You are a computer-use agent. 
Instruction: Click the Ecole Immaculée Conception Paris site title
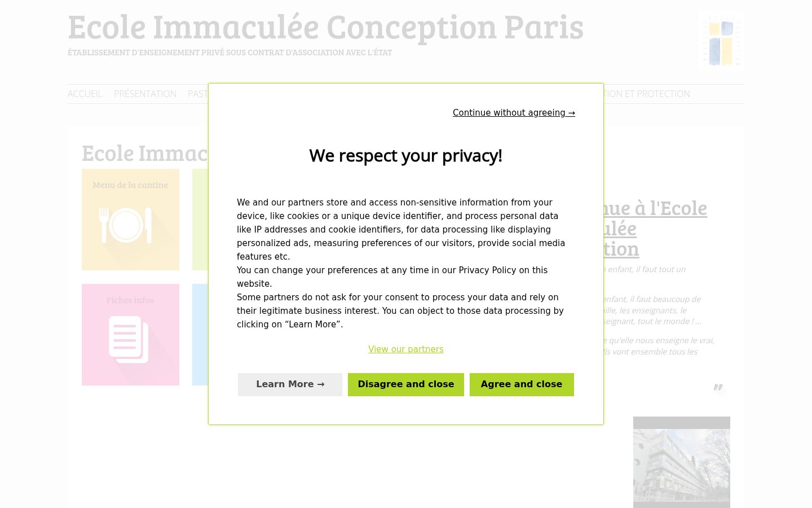(326, 27)
